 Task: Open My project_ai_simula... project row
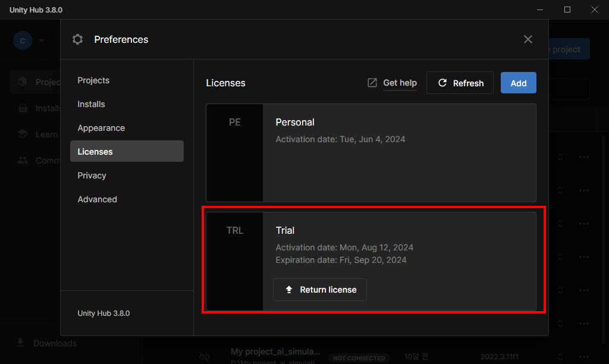pyautogui.click(x=275, y=352)
